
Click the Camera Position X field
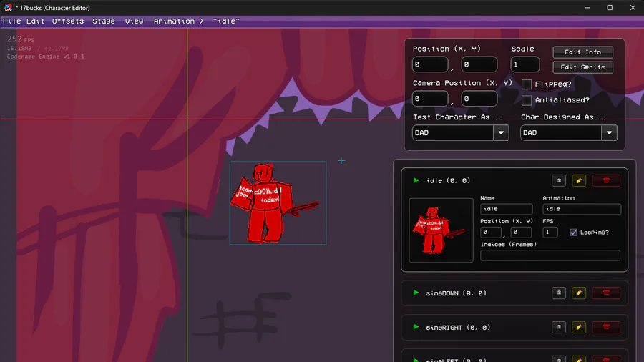click(x=430, y=99)
